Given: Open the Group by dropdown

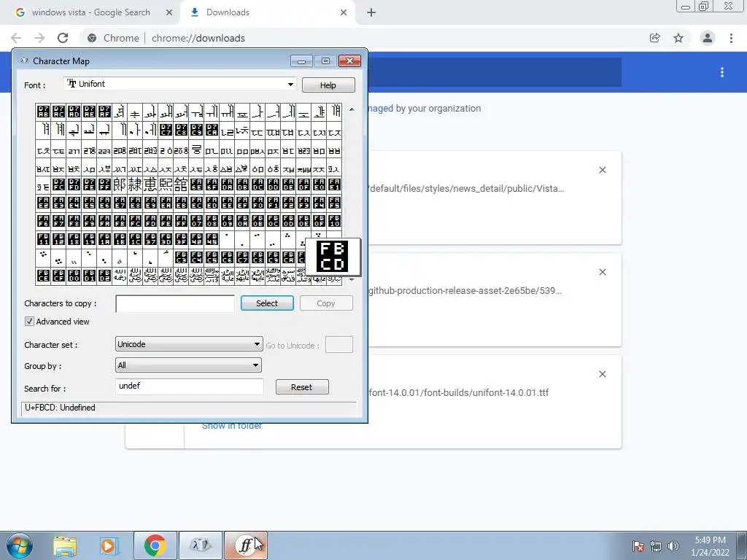Looking at the screenshot, I should pyautogui.click(x=189, y=365).
